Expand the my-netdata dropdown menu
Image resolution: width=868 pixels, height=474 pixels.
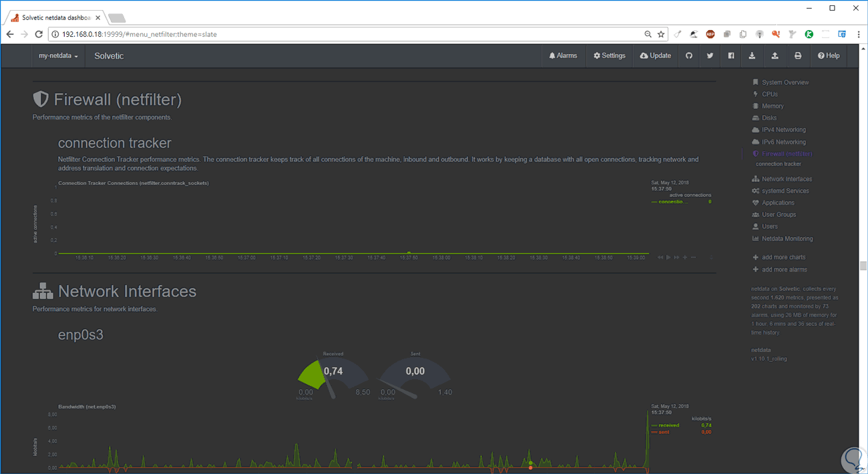click(58, 56)
